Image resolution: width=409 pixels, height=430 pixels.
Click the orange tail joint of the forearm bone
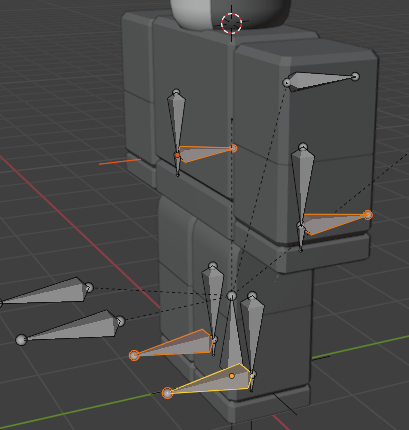pyautogui.click(x=368, y=215)
